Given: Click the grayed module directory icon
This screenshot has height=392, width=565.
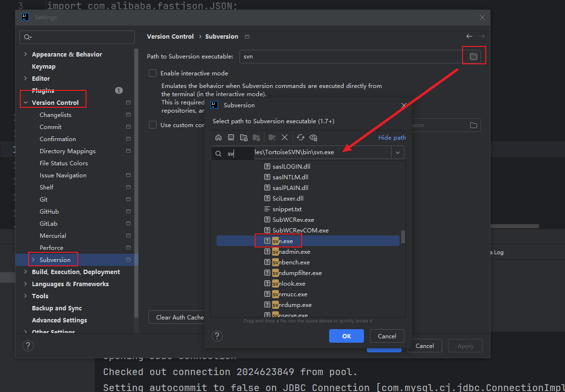Looking at the screenshot, I should tap(256, 137).
